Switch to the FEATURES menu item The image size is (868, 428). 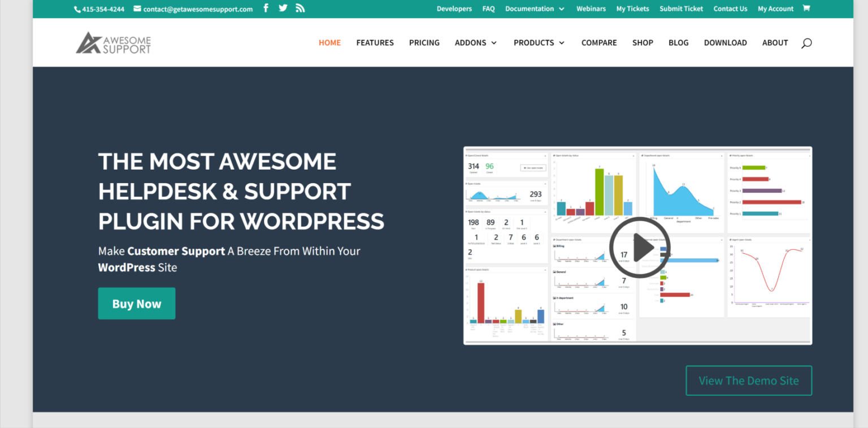point(375,42)
